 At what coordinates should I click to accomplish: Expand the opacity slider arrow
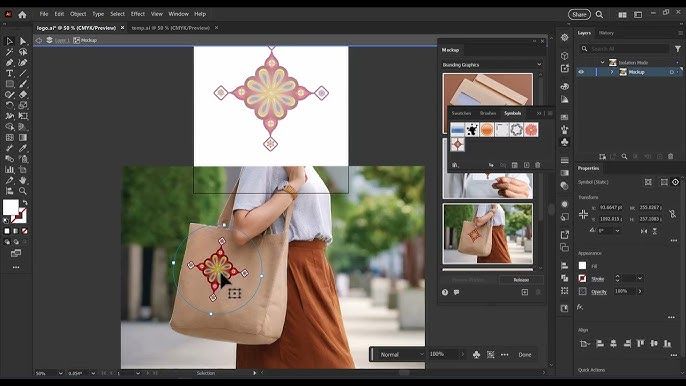pyautogui.click(x=640, y=291)
